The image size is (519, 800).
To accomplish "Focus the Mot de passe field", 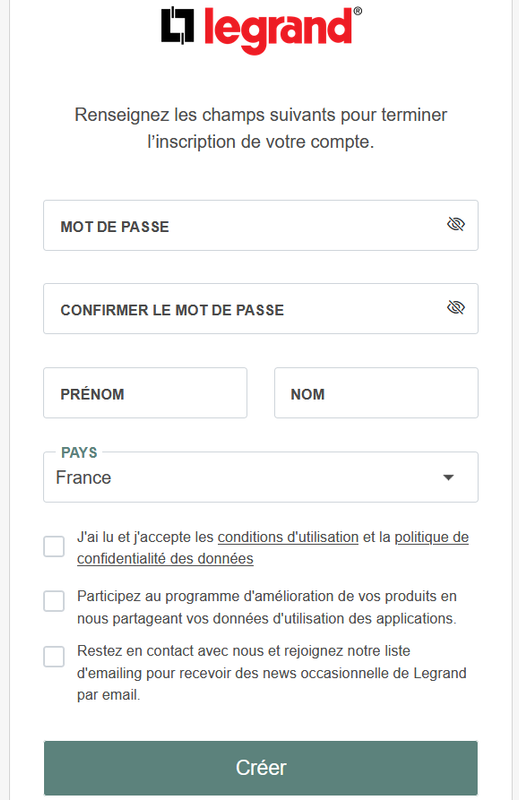I will (261, 226).
